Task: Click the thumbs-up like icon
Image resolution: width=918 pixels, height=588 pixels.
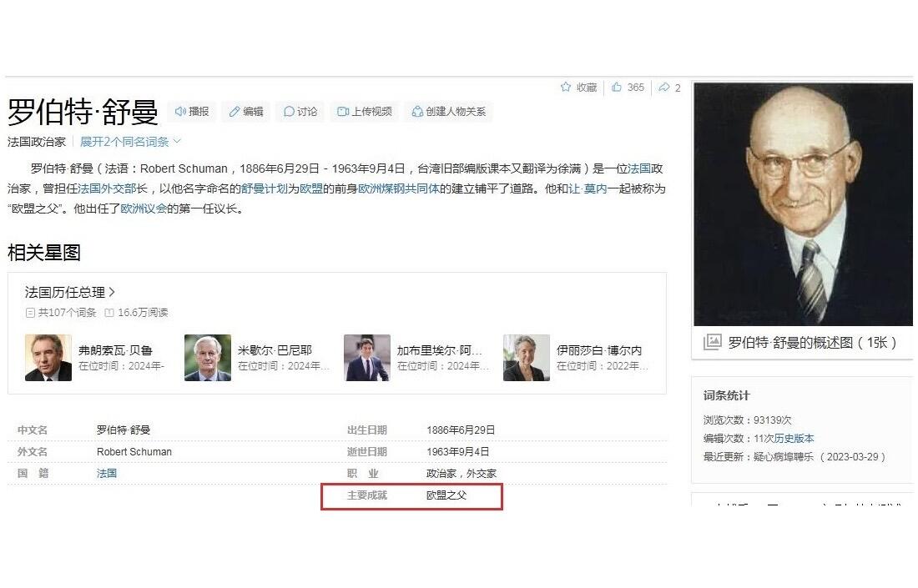Action: [x=617, y=88]
